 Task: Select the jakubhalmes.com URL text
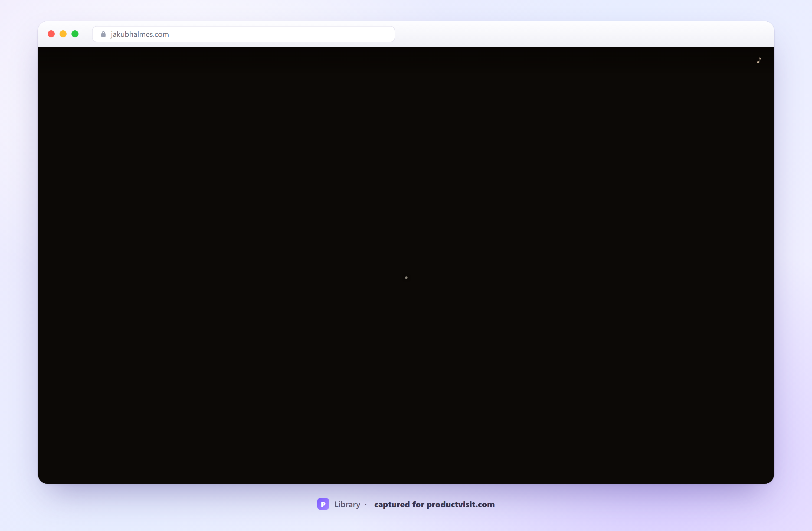(140, 34)
